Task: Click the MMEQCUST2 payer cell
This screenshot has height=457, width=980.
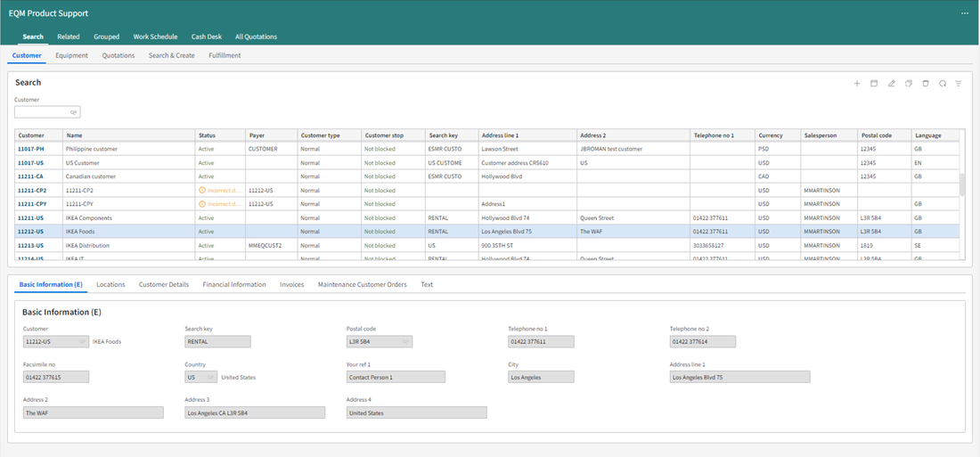Action: [271, 245]
